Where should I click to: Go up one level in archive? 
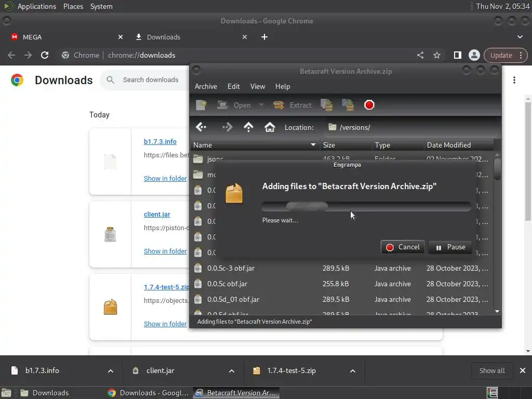[x=248, y=127]
